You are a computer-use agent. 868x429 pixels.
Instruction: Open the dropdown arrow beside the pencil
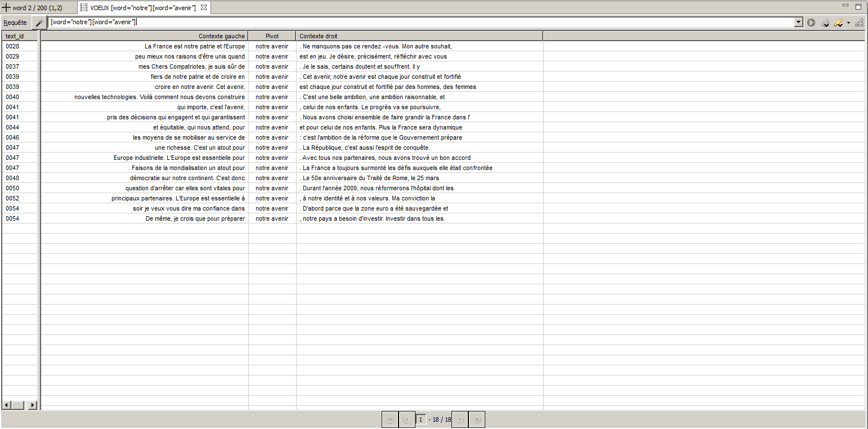pos(848,23)
